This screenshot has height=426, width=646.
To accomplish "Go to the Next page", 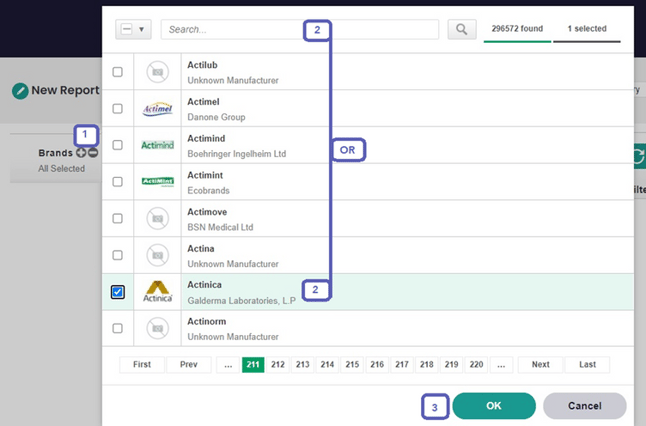I will point(541,365).
